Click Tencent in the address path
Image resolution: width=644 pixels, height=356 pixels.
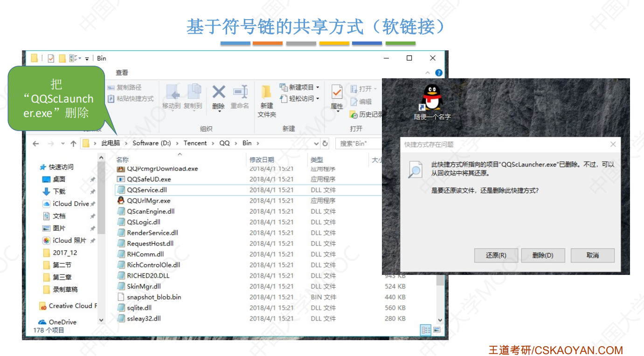pos(195,143)
